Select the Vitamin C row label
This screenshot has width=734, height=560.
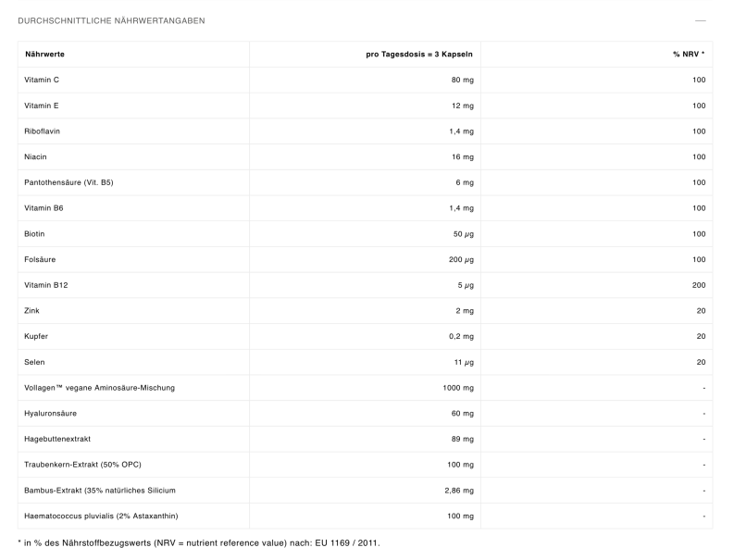42,80
